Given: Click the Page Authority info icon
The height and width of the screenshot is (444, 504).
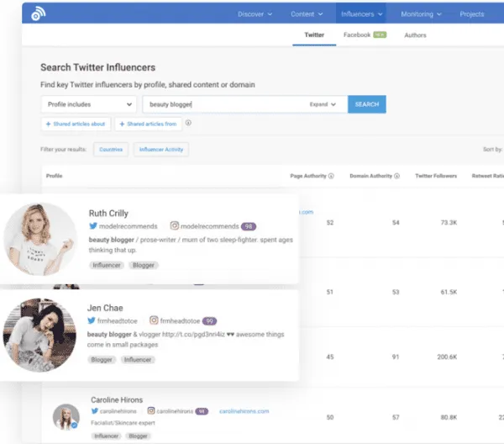Looking at the screenshot, I should [x=331, y=176].
